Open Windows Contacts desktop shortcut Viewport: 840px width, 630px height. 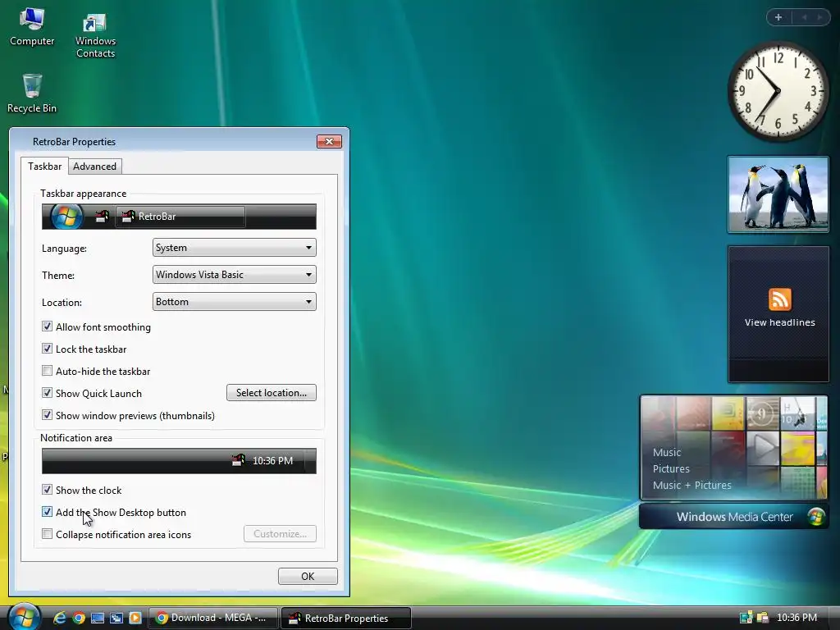[x=95, y=34]
